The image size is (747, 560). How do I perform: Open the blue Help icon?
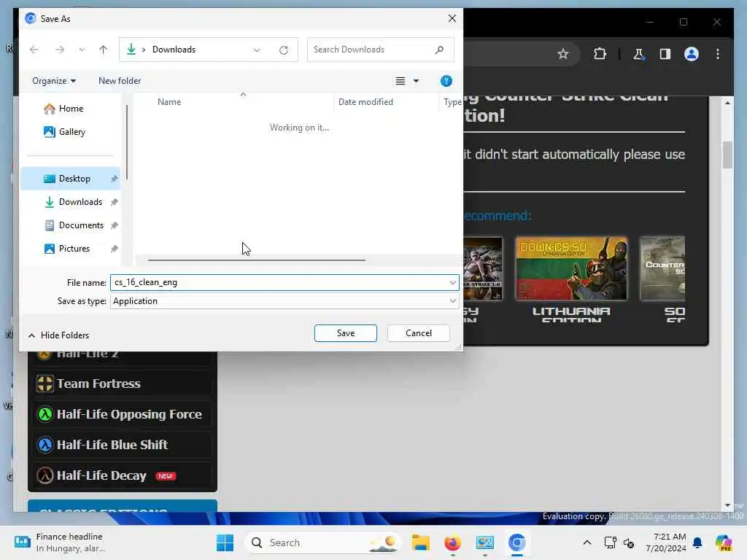click(446, 81)
